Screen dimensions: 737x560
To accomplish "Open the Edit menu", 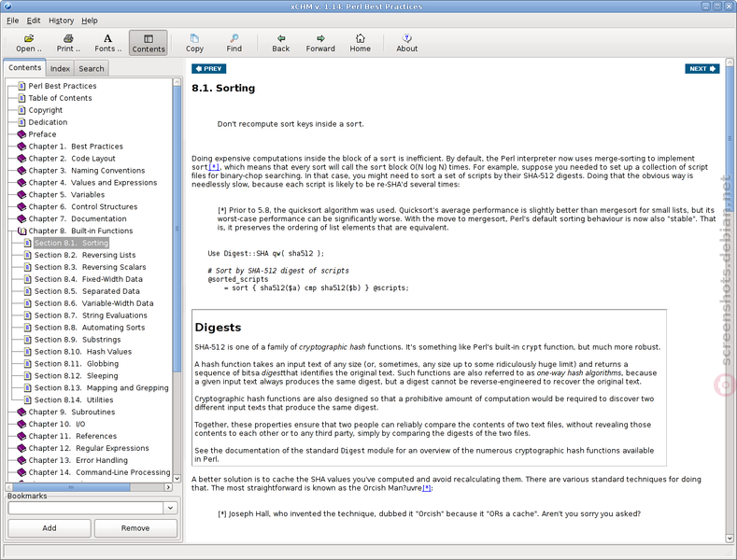I will coord(34,21).
